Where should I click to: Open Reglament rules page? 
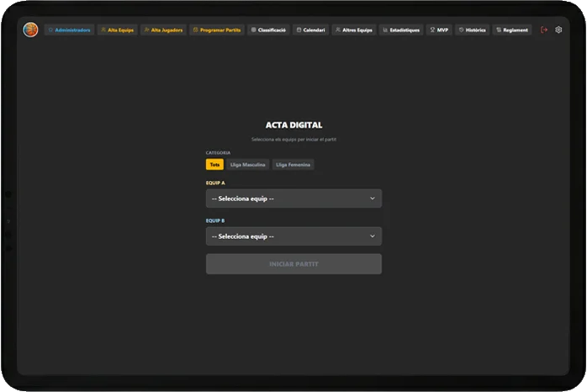tap(512, 29)
